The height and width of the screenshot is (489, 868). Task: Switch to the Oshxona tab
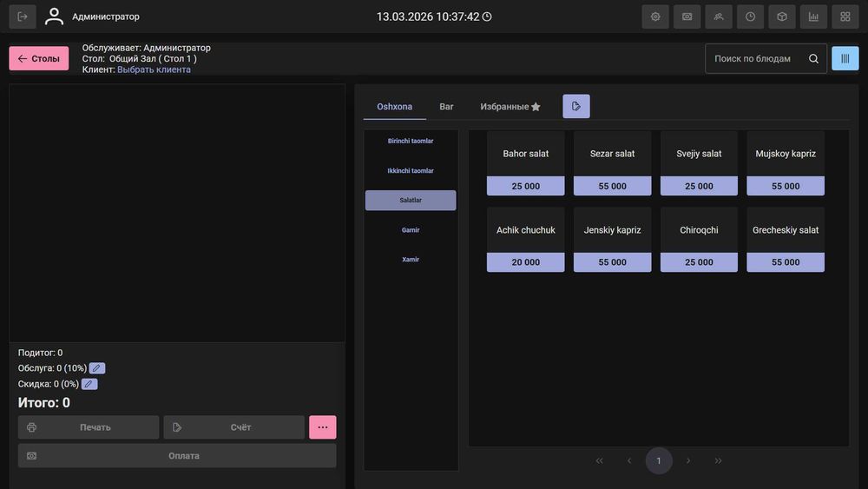click(x=395, y=106)
